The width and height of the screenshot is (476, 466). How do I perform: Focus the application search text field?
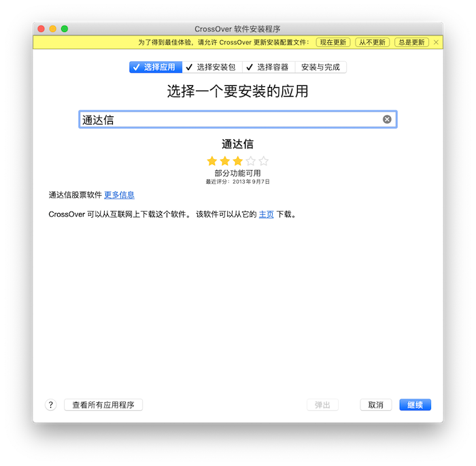point(230,120)
